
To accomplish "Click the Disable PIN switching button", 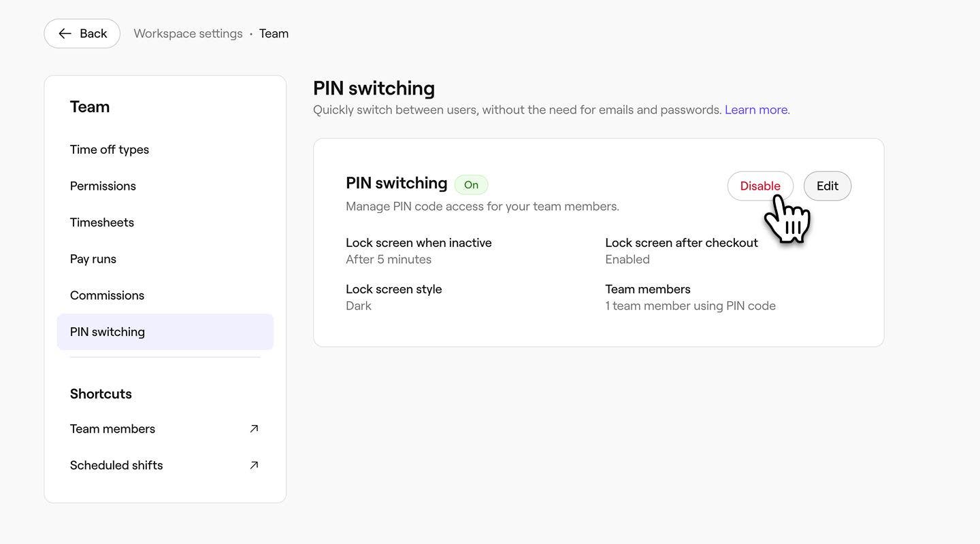I will pos(759,186).
